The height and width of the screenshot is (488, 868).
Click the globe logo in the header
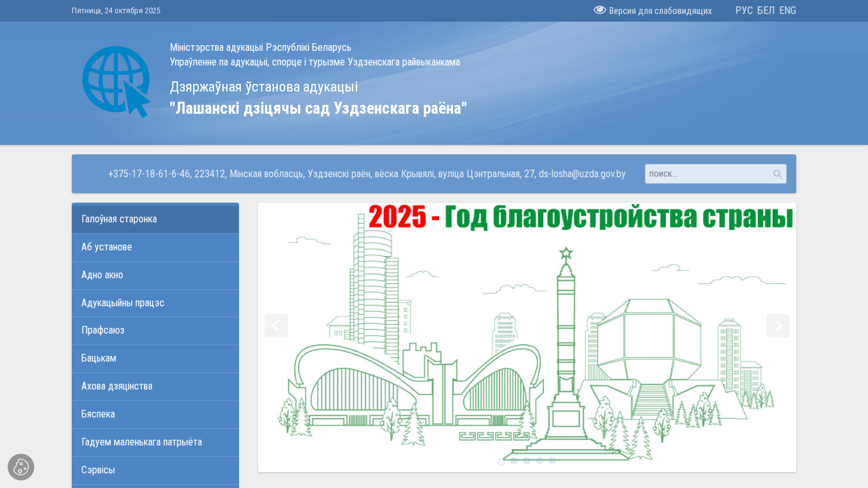pyautogui.click(x=116, y=81)
